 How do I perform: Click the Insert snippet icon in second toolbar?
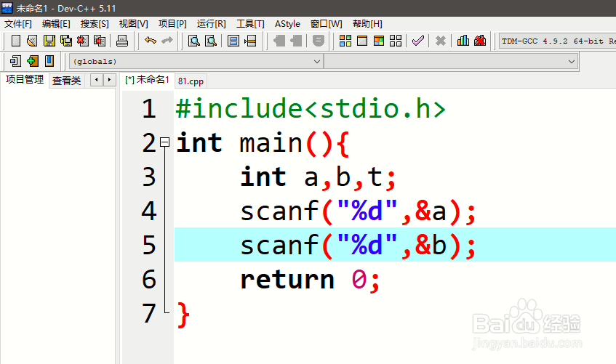[x=15, y=61]
